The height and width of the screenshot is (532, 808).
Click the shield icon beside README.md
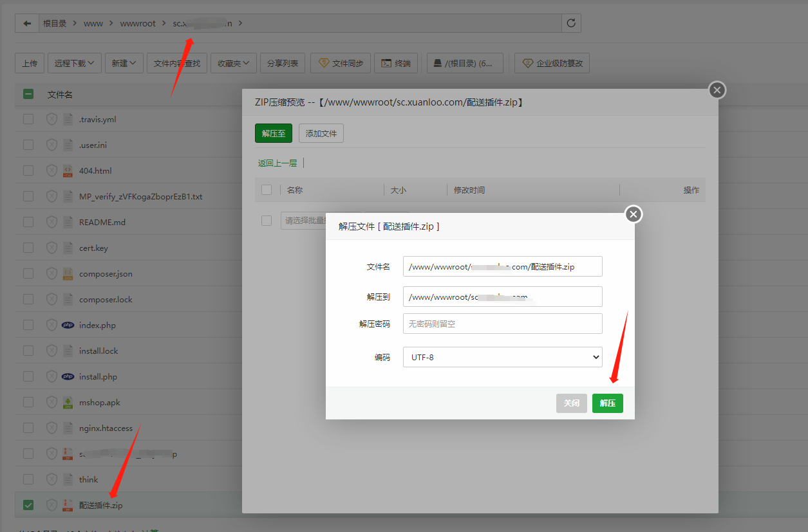52,222
